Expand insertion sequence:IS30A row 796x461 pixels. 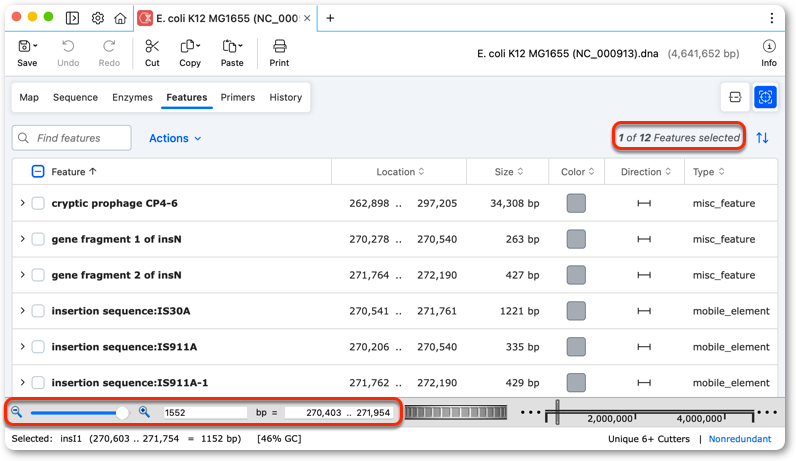22,310
